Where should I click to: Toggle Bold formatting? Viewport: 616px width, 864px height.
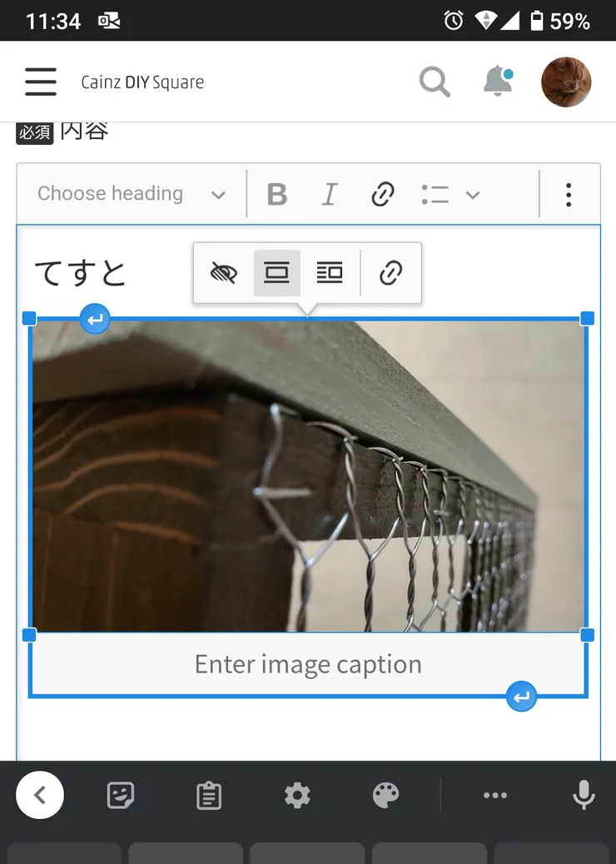pos(276,195)
